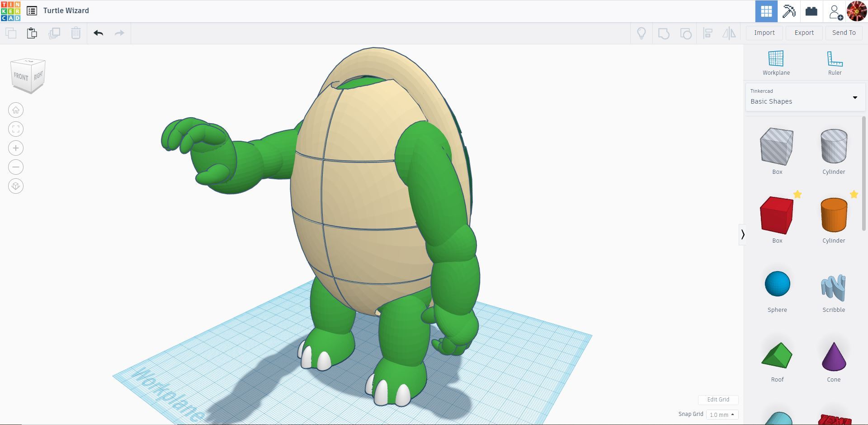The image size is (868, 425).
Task: Open the Blocks pickaxe mode
Action: [x=789, y=11]
